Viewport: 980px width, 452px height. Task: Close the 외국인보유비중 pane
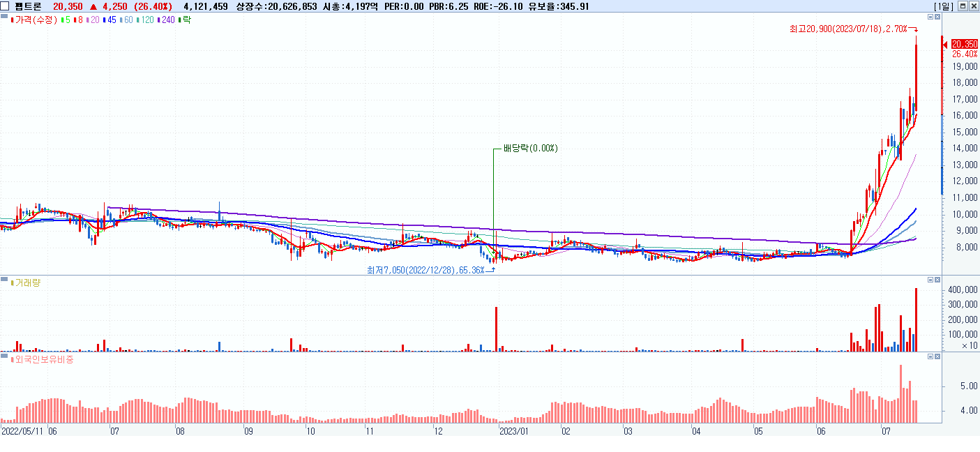(x=938, y=356)
